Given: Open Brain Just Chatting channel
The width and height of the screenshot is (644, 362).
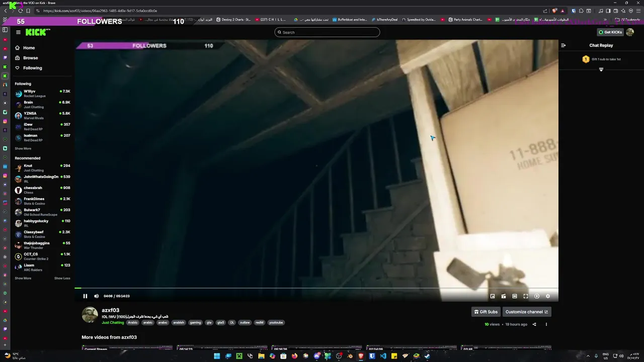Looking at the screenshot, I should pyautogui.click(x=42, y=105).
